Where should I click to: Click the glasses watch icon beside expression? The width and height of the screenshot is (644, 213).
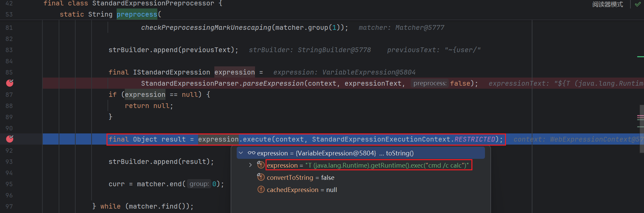[x=251, y=153]
